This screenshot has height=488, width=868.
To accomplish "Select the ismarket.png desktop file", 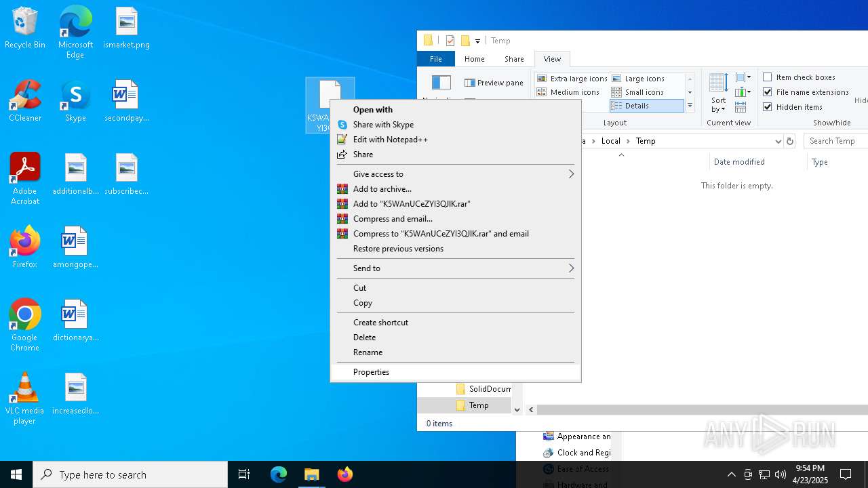I will (x=126, y=28).
